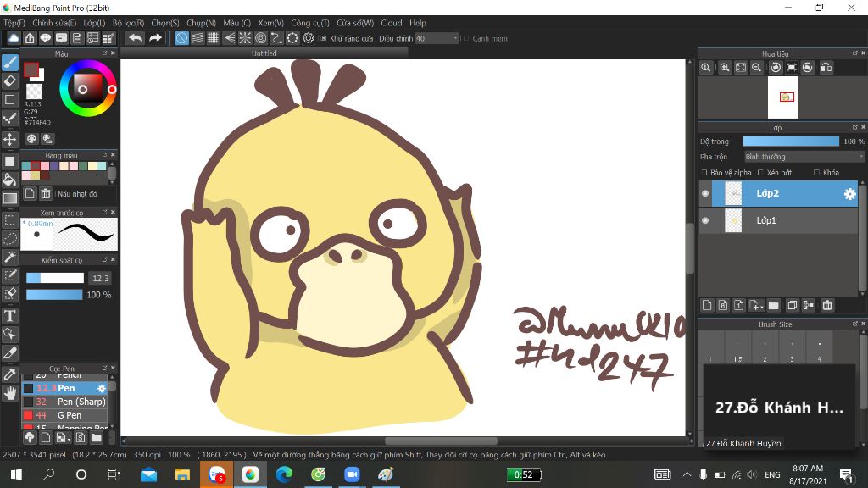Viewport: 868px width, 488px height.
Task: Hide the Lớp1 layer visibility
Action: click(x=705, y=220)
